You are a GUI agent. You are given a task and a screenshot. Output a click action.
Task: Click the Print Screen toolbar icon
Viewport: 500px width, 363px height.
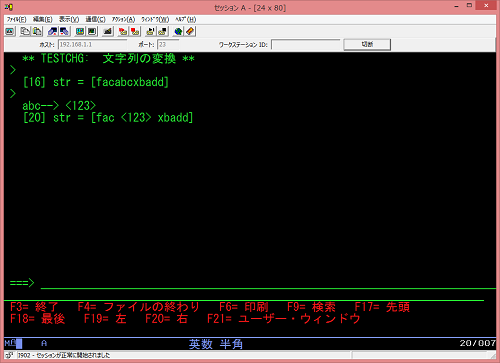(x=10, y=32)
